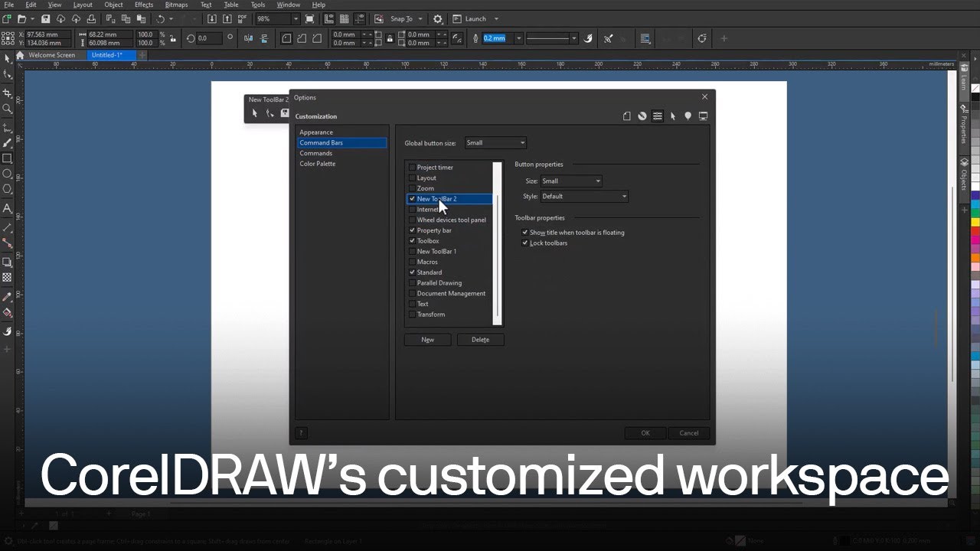
Task: Click the Customization sliders icon in Options header
Action: (658, 116)
